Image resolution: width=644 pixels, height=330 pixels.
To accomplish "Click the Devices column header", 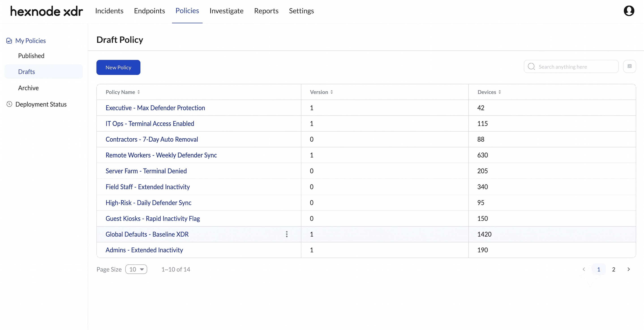I will coord(487,92).
